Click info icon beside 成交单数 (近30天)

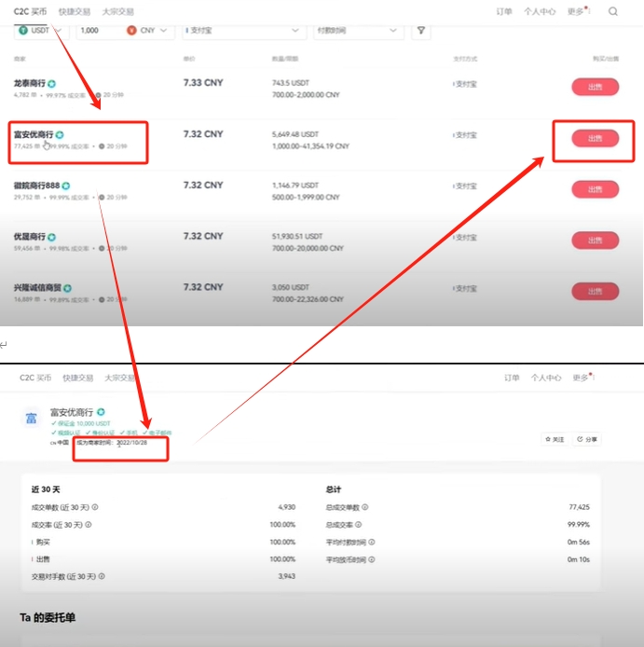[x=95, y=507]
